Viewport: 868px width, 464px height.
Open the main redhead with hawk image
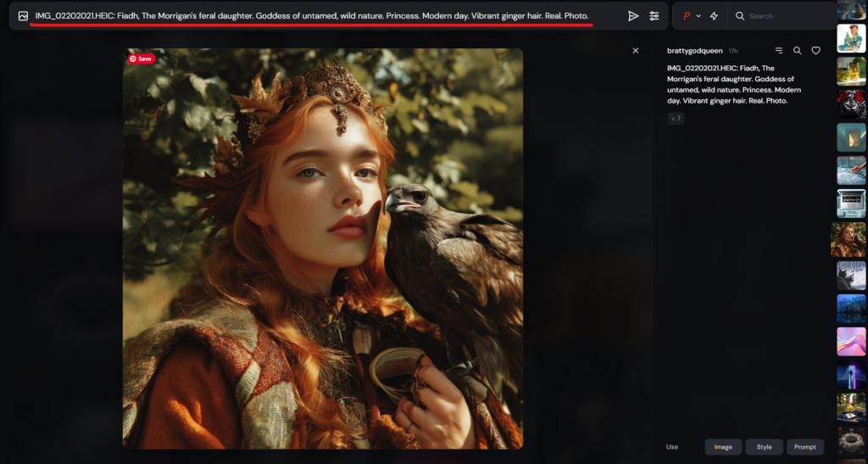(323, 249)
